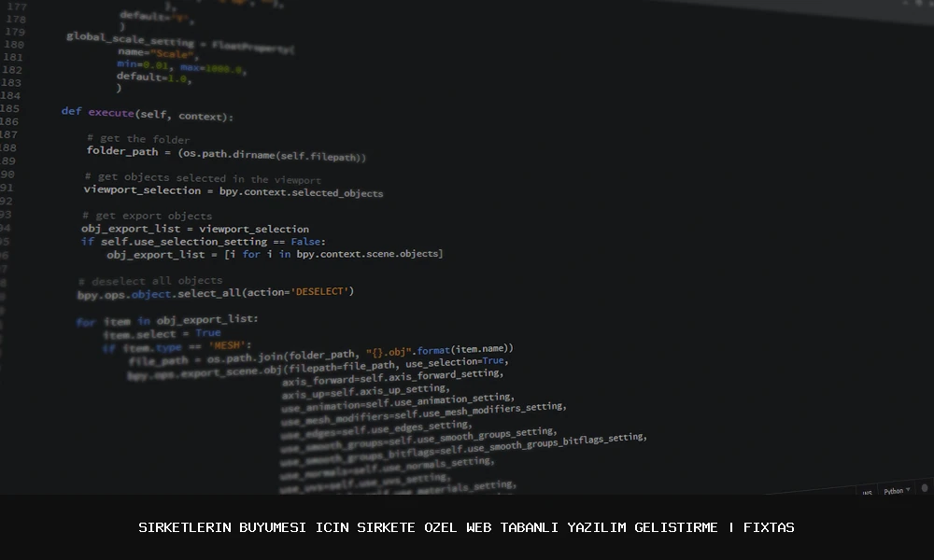
Task: Click the comment '# get the folder'
Action: 138,139
